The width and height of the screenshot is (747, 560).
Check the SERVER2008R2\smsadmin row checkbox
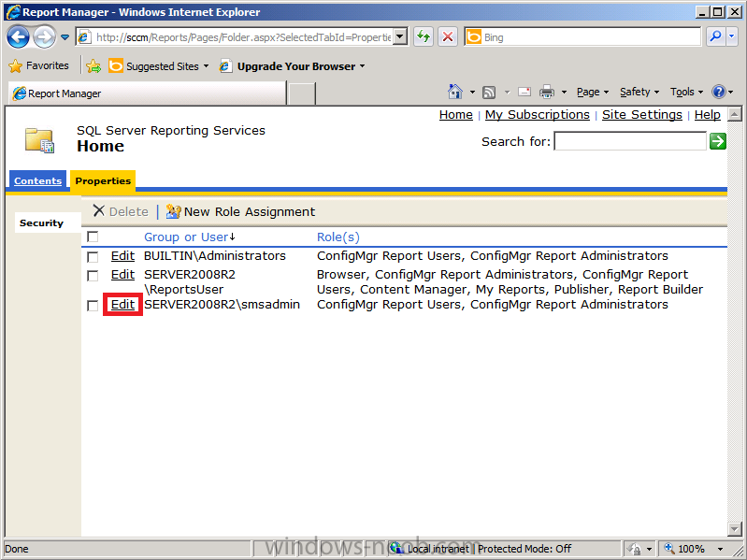point(93,306)
